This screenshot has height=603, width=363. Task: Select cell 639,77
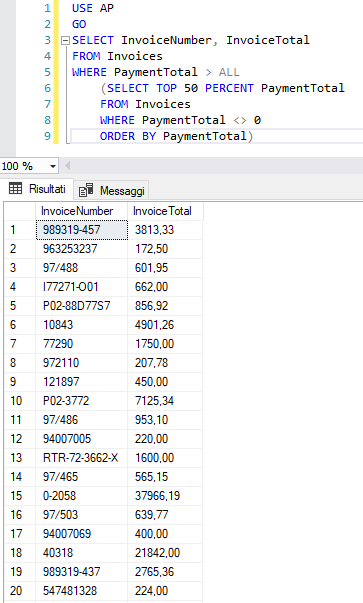pos(165,515)
